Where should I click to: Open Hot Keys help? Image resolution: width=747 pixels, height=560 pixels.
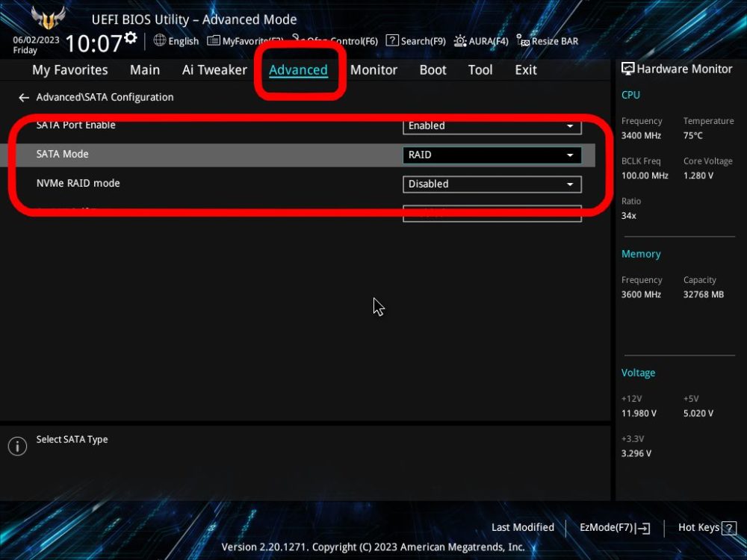707,528
